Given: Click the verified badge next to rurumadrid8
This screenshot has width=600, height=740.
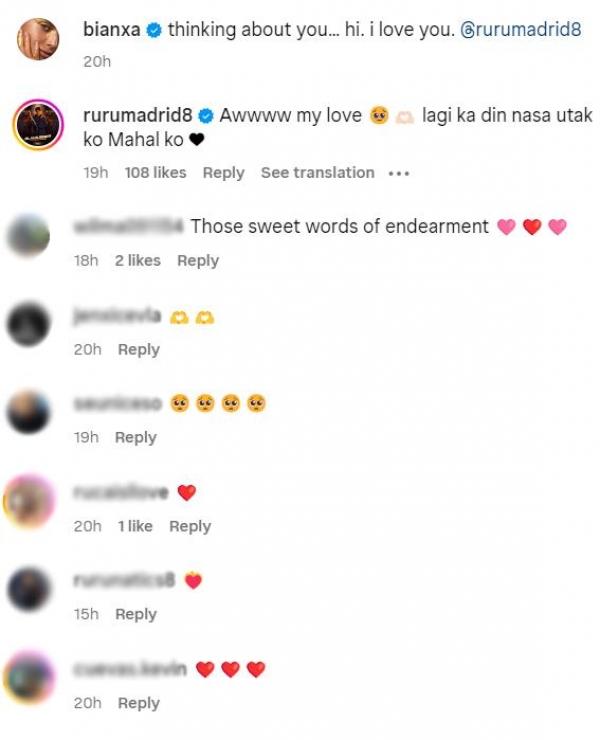Looking at the screenshot, I should click(x=206, y=116).
